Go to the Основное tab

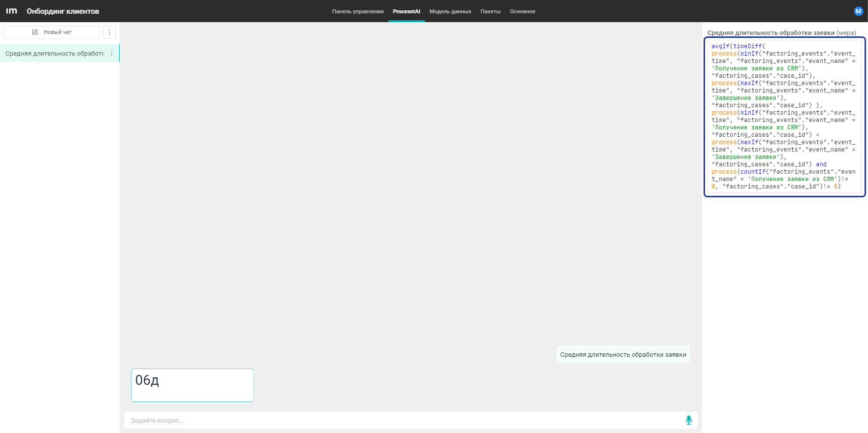[x=522, y=11]
